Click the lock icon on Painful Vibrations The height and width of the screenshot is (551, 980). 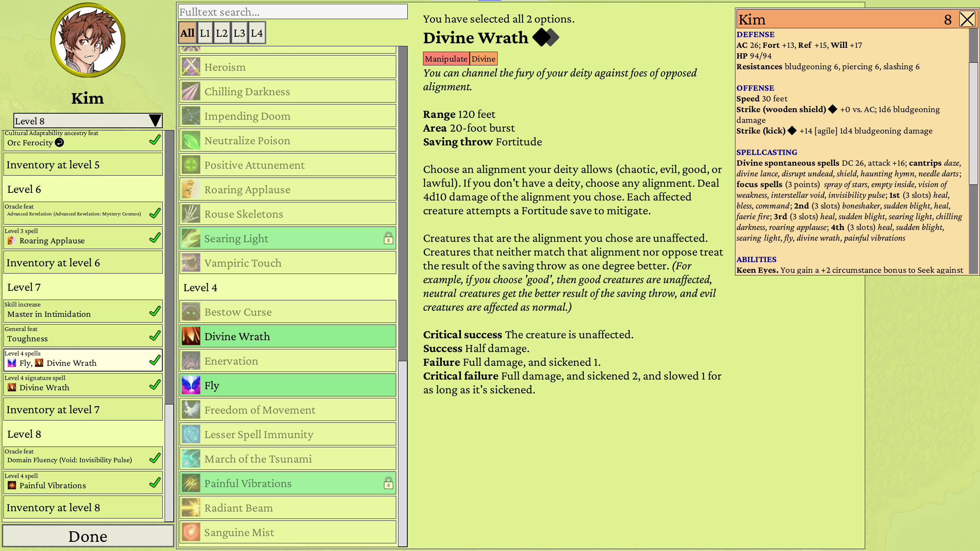point(389,483)
